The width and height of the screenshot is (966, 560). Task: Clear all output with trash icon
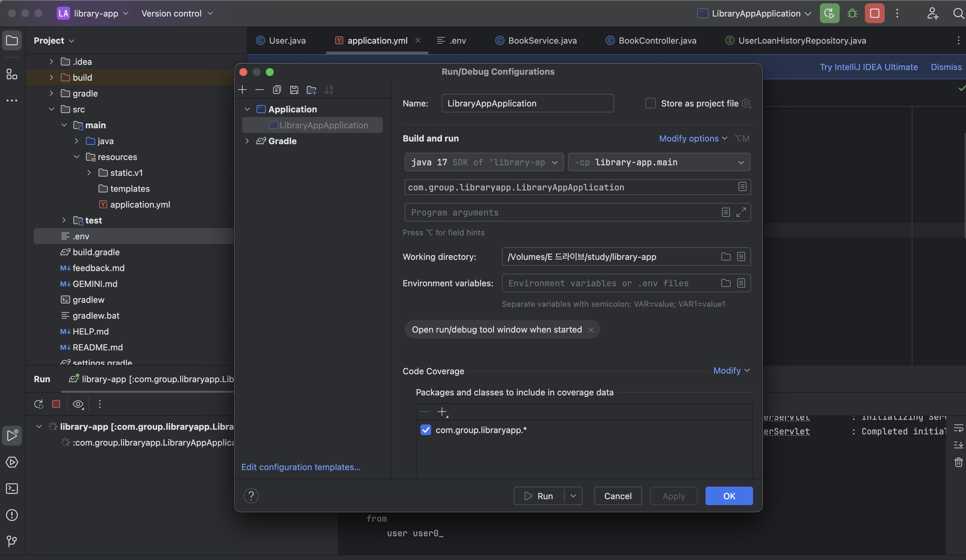pos(958,462)
